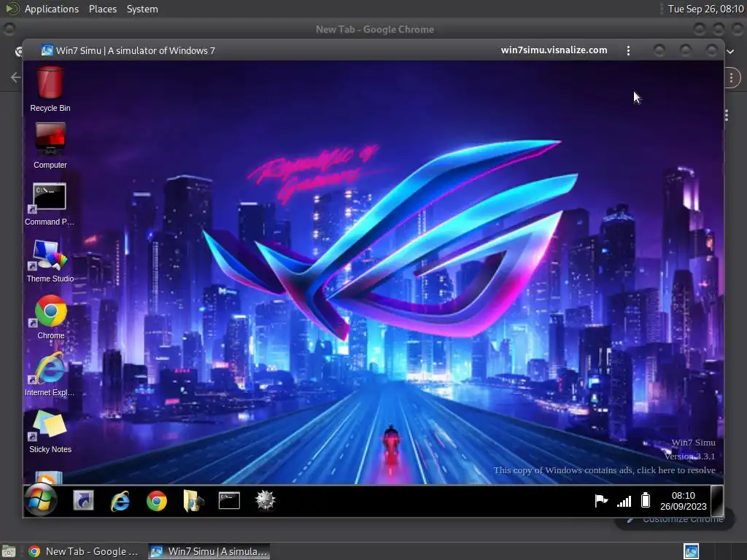Click the ads notice link to resolve
Image resolution: width=747 pixels, height=560 pixels.
[x=605, y=470]
